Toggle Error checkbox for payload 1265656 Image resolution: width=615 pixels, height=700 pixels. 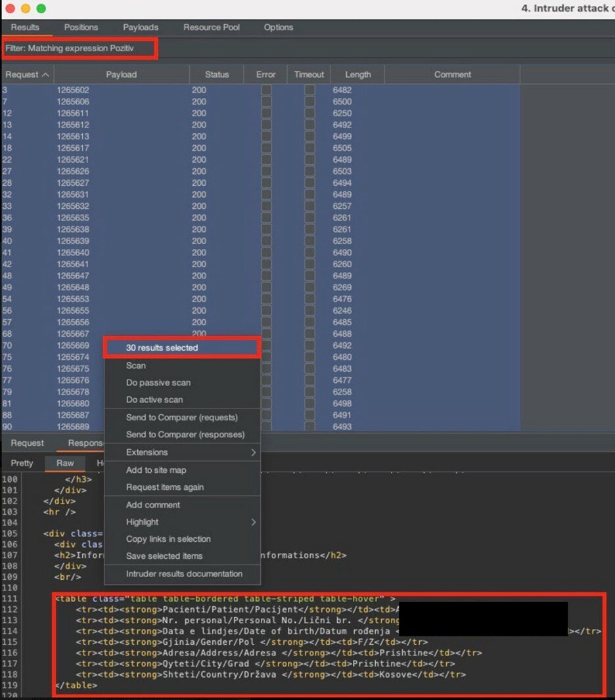point(266,322)
